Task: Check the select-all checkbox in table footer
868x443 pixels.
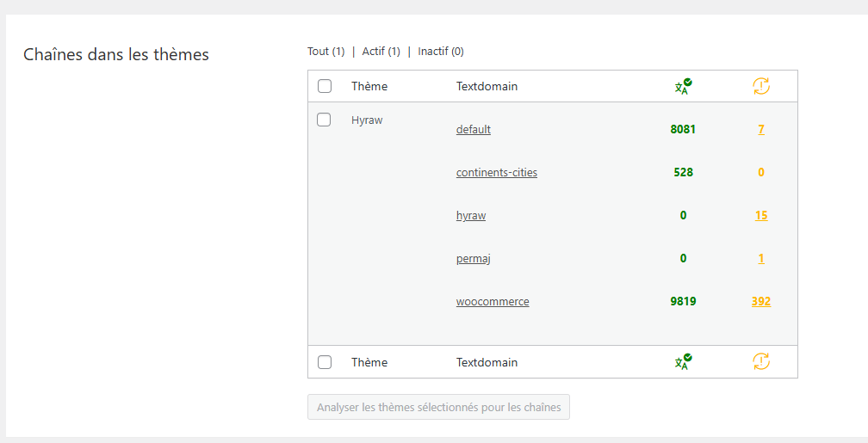Action: pos(325,362)
